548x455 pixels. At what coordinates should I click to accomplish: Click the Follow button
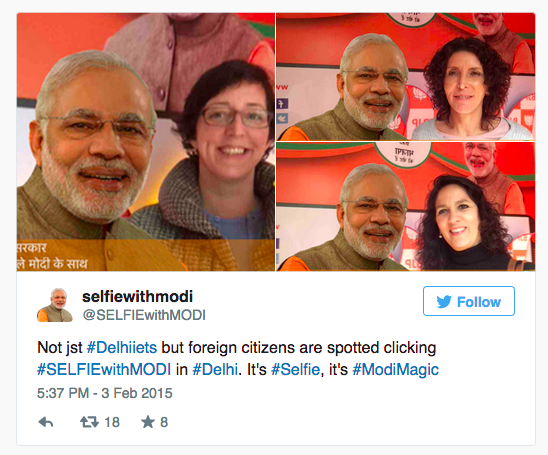tap(469, 301)
